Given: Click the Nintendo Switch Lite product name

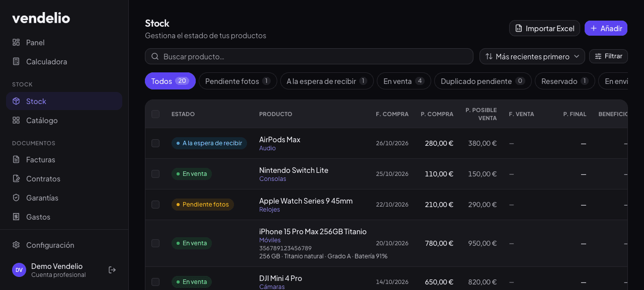Looking at the screenshot, I should 294,170.
